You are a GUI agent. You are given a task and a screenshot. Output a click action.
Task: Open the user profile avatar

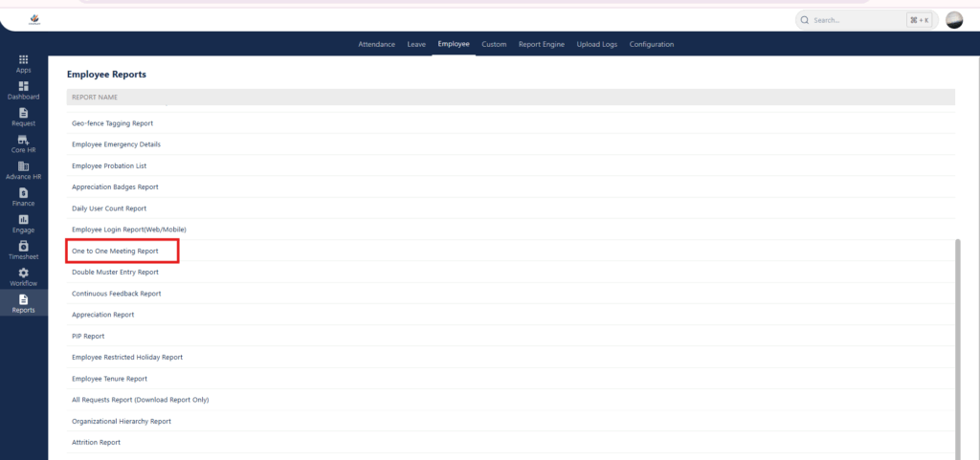(954, 20)
